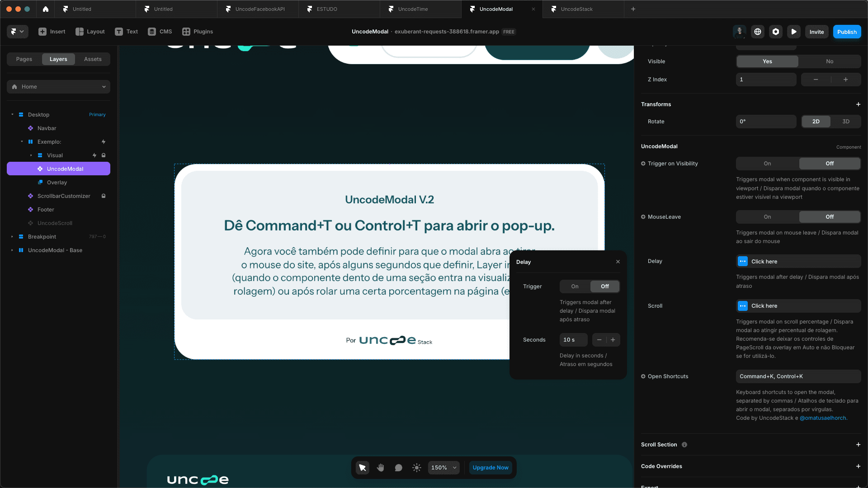
Task: Set Visible to No
Action: pos(830,61)
